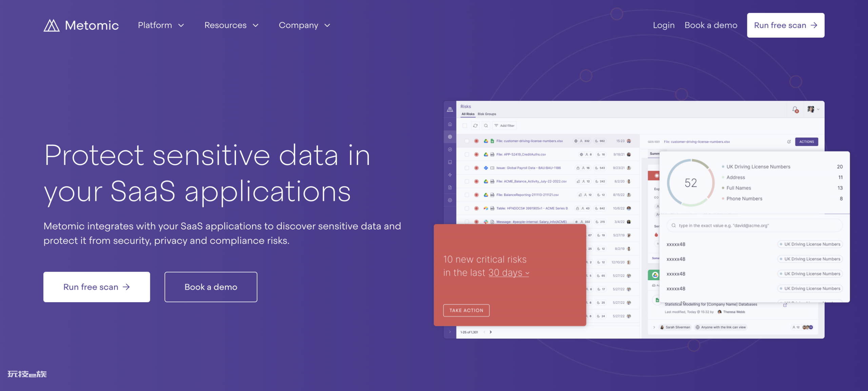
Task: Click the Address legend label
Action: (x=735, y=178)
